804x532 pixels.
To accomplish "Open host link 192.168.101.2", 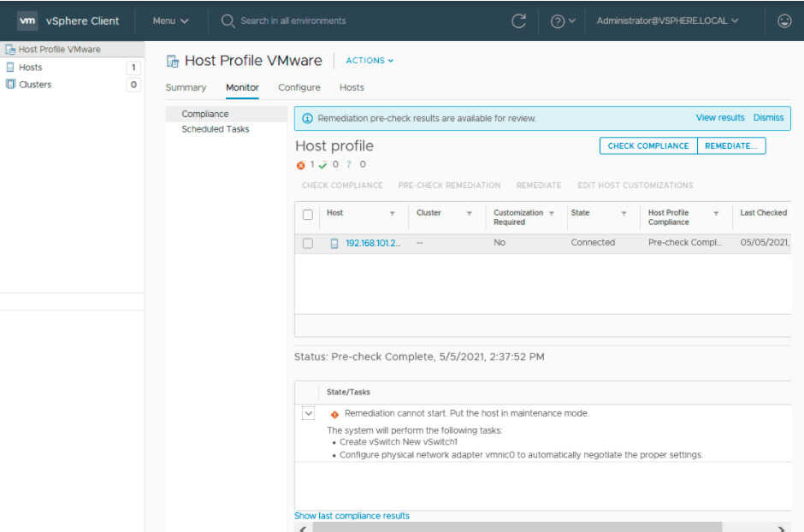I will (x=373, y=244).
